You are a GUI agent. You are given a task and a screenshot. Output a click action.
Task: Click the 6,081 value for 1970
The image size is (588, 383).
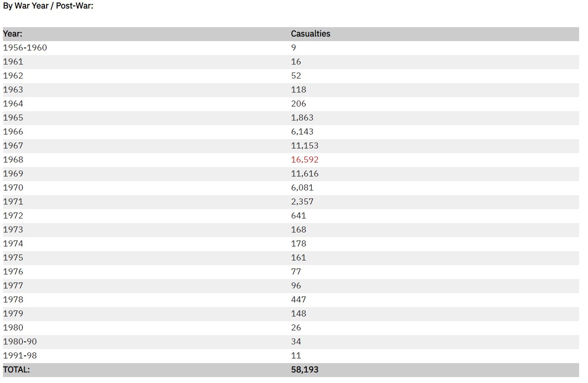tap(302, 188)
